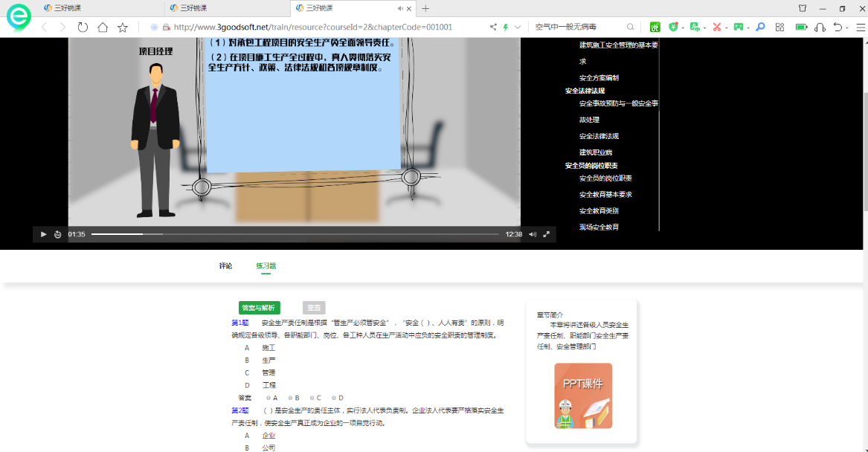Click the game controller icon in the toolbar

(739, 25)
